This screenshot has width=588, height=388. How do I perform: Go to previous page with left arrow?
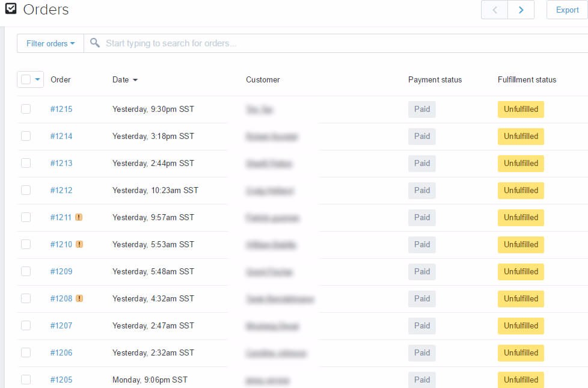494,10
